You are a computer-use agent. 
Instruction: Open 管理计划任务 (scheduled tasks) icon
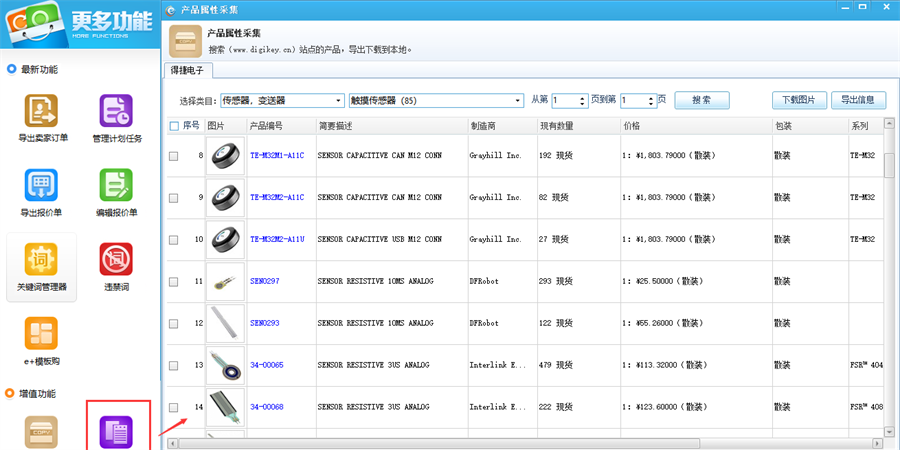pos(116,111)
